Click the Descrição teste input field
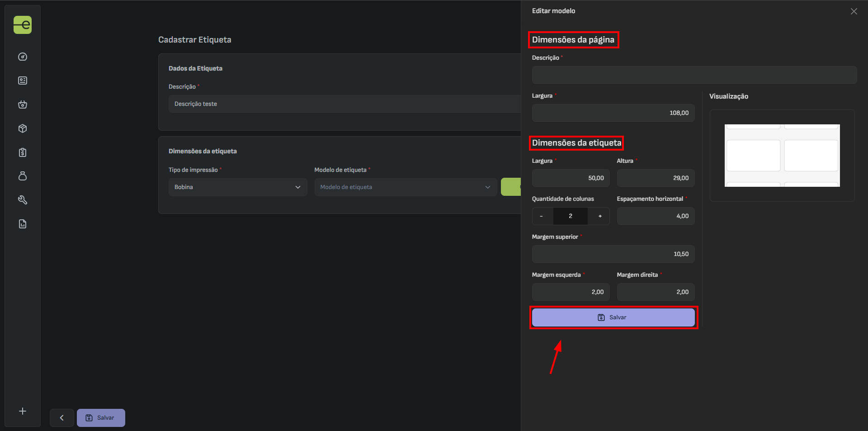This screenshot has width=868, height=431. 344,104
